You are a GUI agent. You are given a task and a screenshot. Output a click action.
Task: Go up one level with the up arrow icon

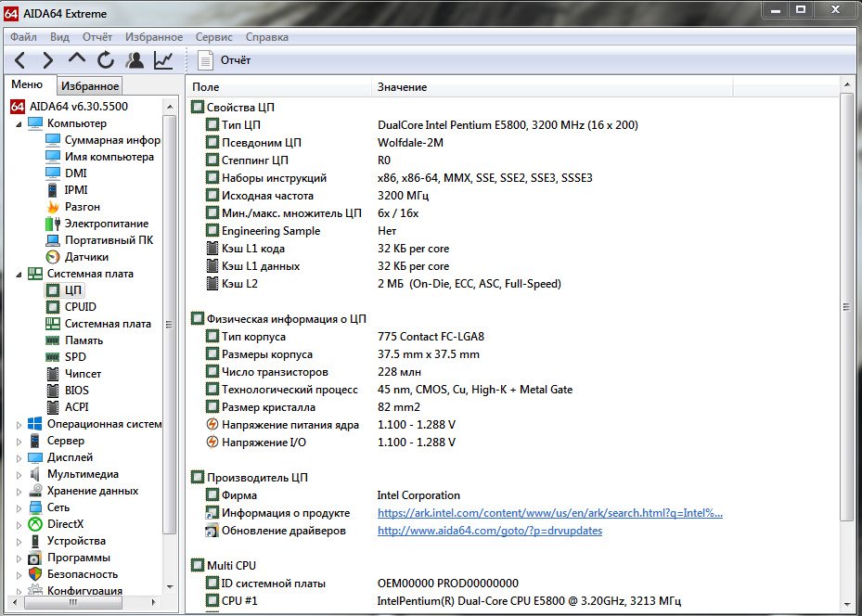pos(77,58)
